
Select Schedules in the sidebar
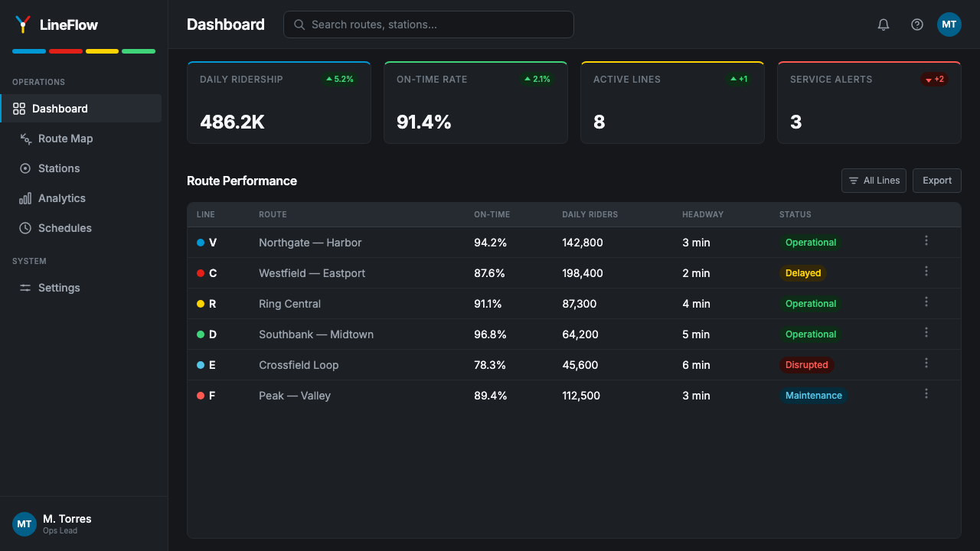[x=81, y=228]
